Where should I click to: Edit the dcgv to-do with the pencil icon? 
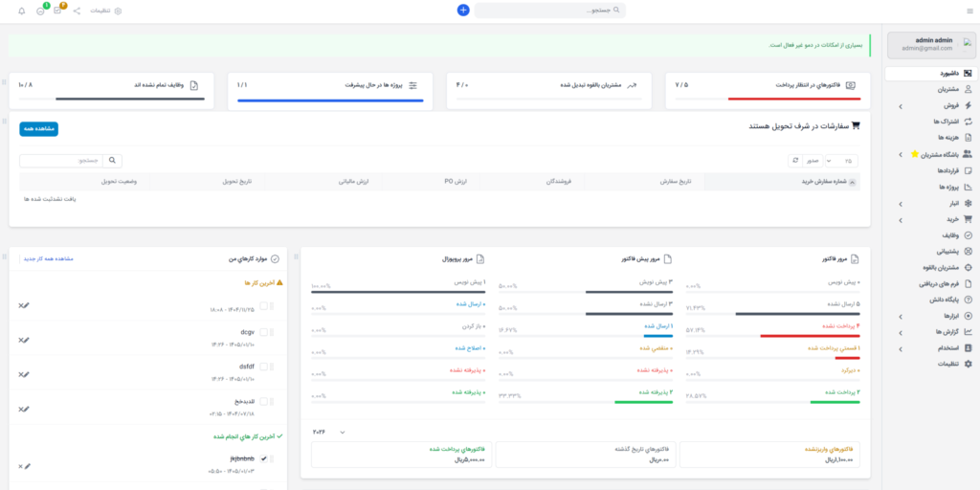pos(26,340)
